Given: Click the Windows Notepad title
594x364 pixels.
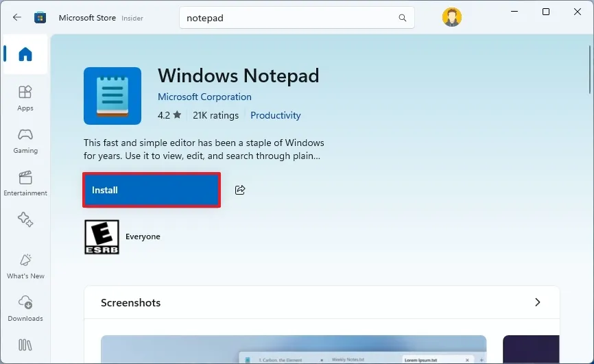Looking at the screenshot, I should [238, 76].
